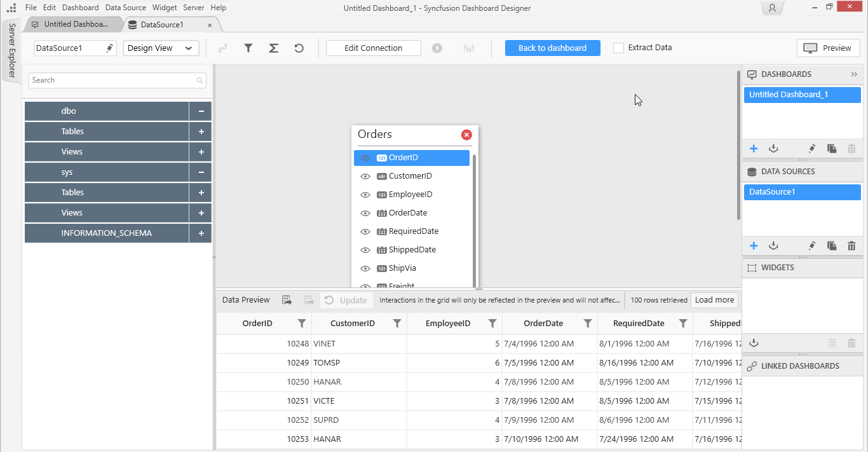
Task: Click the refresh icon in toolbar
Action: pos(299,48)
